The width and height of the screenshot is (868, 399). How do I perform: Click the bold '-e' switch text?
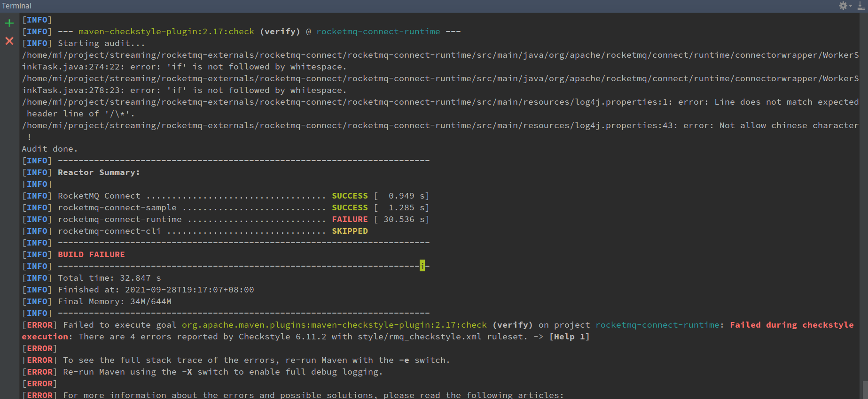coord(404,360)
